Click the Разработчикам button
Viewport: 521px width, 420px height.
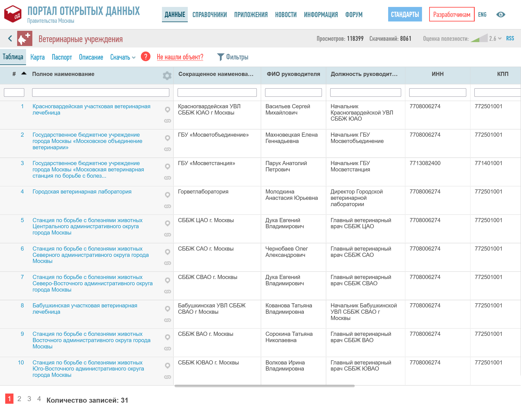click(452, 14)
